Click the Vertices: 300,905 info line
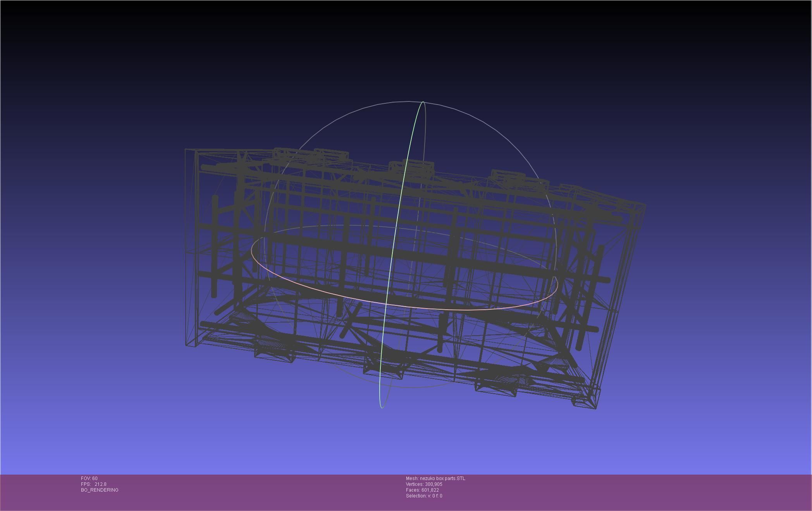Screen dimensions: 812x511 [x=424, y=484]
